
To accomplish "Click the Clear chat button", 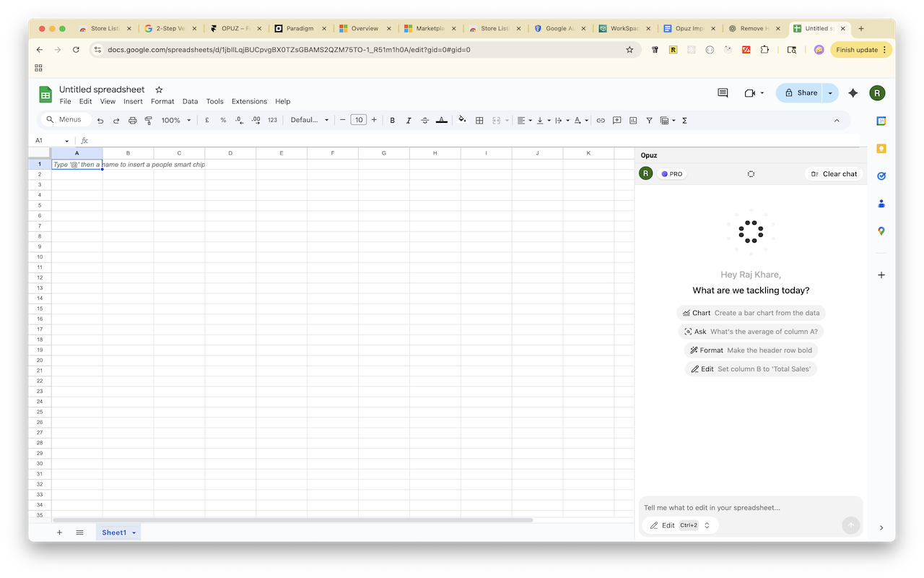I will [834, 174].
